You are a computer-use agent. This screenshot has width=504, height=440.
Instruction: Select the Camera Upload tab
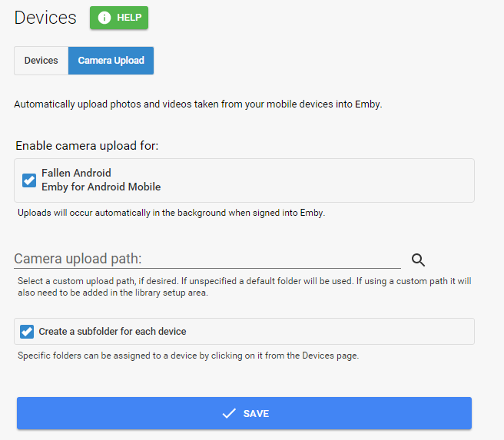click(x=111, y=61)
